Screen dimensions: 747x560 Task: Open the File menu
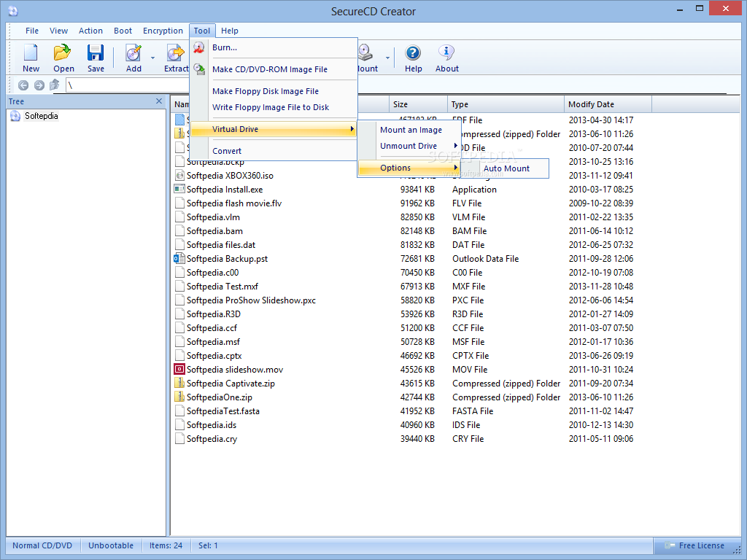click(32, 31)
